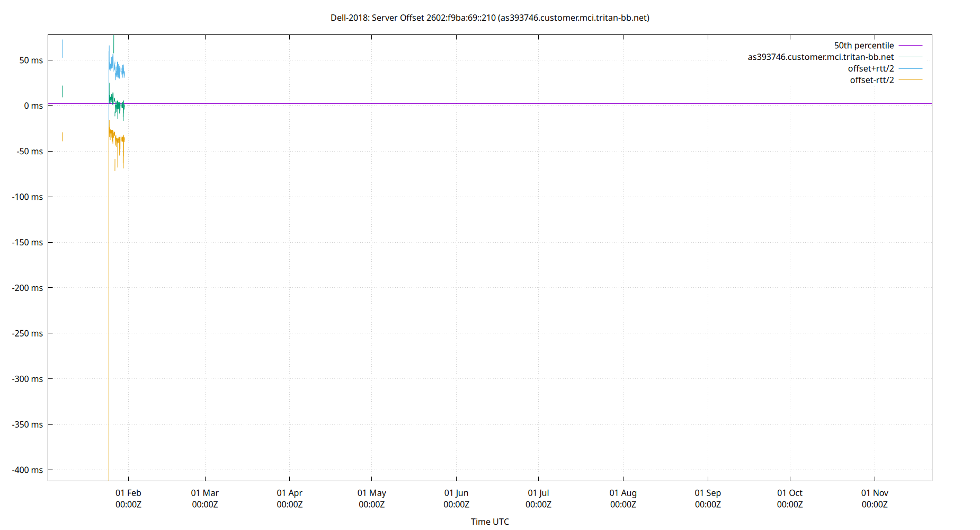Image resolution: width=980 pixels, height=530 pixels.
Task: Expand the 01 Nov axis tick label
Action: 874,493
